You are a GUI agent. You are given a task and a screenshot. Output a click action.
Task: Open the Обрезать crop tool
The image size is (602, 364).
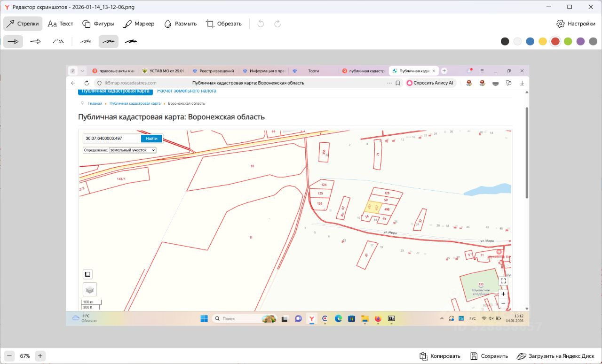tap(223, 23)
